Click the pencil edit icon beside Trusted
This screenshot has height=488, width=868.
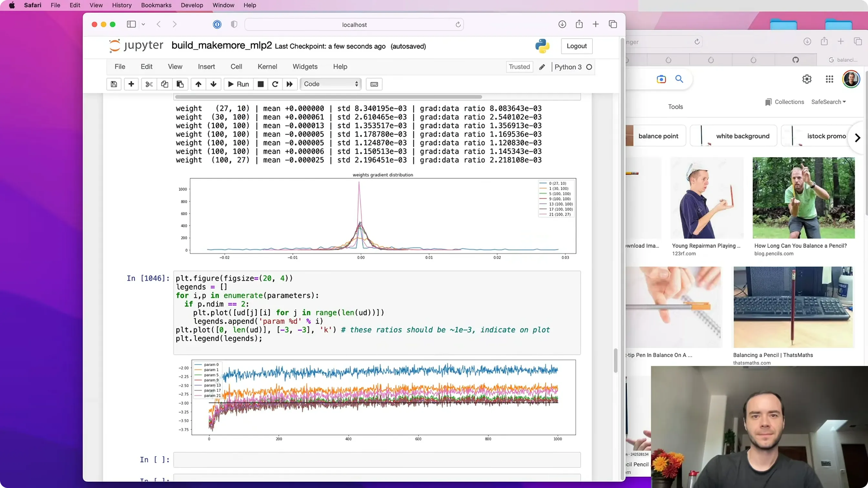542,67
